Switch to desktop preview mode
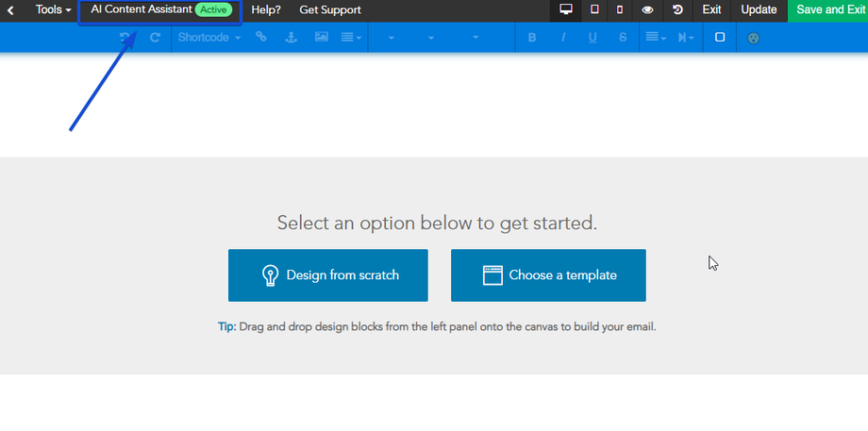Image resolution: width=868 pixels, height=431 pixels. [x=566, y=10]
